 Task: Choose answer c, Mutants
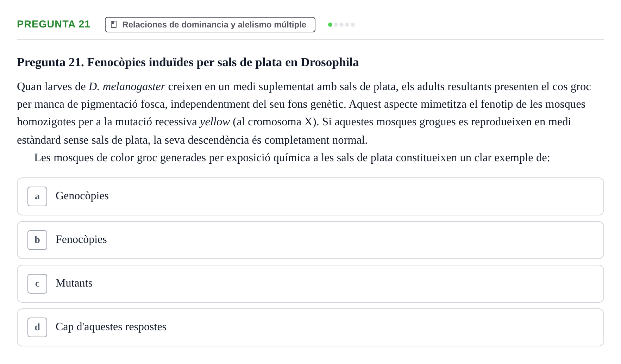point(310,284)
